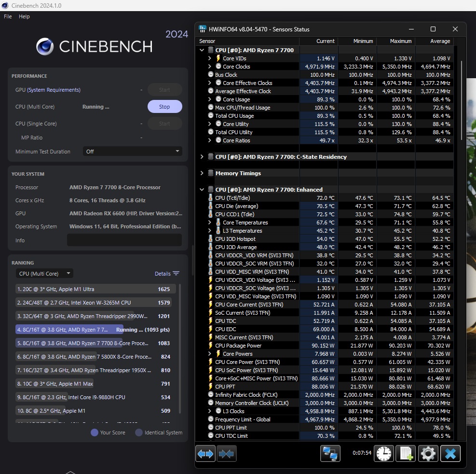Open the File menu in Cinebench
Screen dimensions: 476x474
(8, 16)
